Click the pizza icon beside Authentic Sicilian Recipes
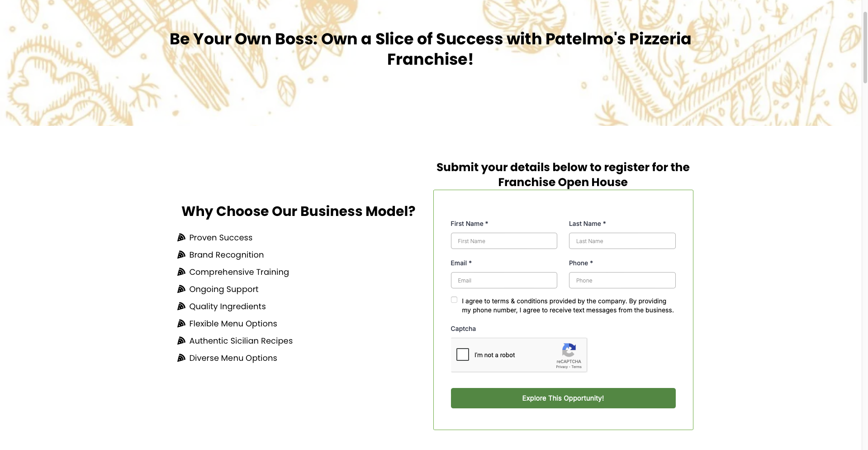Image resolution: width=868 pixels, height=450 pixels. point(181,341)
